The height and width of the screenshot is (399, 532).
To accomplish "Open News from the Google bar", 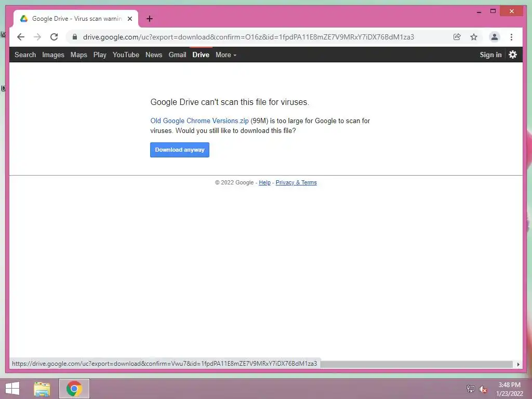I will coord(154,55).
